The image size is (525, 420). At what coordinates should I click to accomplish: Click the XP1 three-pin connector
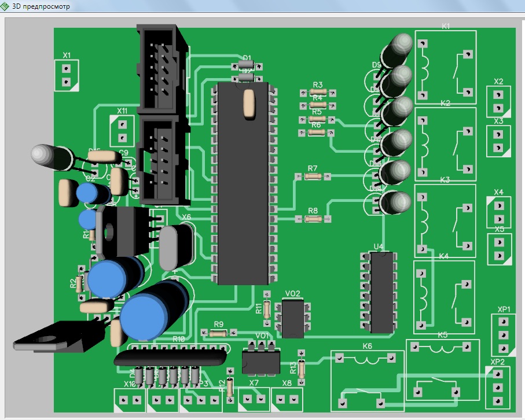[502, 335]
